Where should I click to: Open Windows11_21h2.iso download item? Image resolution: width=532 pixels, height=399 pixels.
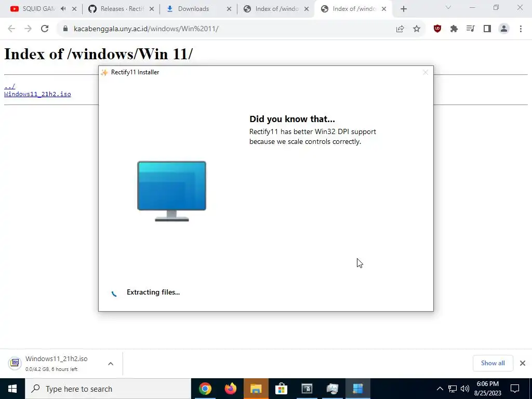[56, 363]
